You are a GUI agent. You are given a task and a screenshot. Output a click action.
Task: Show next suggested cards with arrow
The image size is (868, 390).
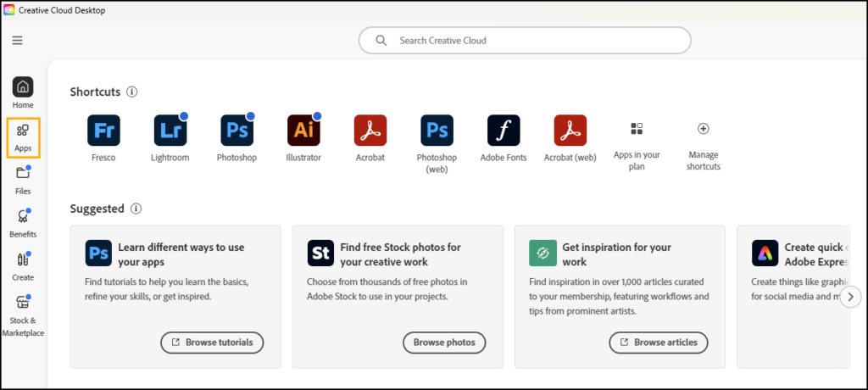(850, 297)
